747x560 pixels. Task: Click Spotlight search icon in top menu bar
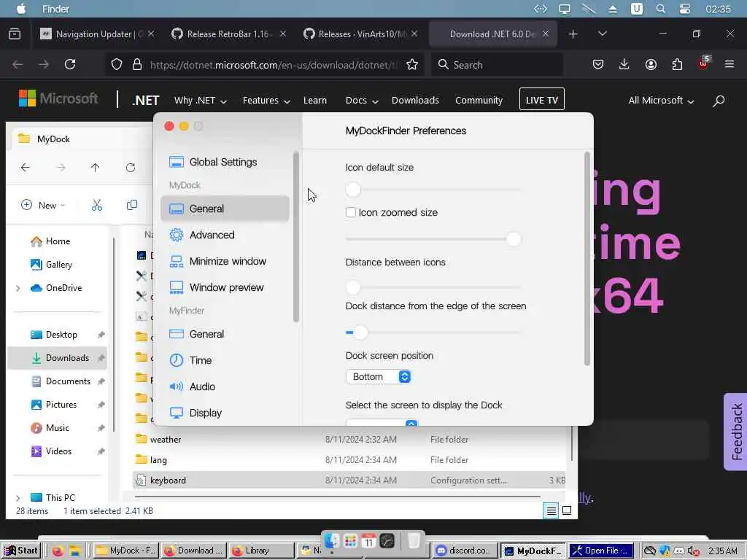point(661,9)
